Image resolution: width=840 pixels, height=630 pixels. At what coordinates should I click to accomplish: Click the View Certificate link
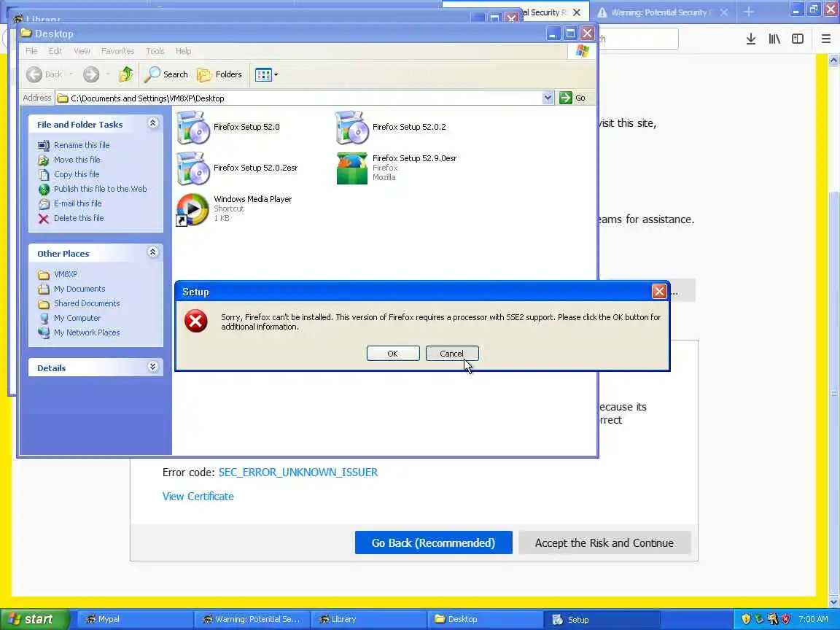(x=198, y=497)
